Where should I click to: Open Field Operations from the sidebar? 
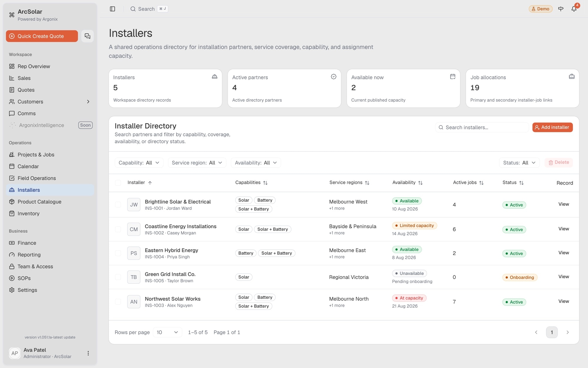tap(50, 178)
